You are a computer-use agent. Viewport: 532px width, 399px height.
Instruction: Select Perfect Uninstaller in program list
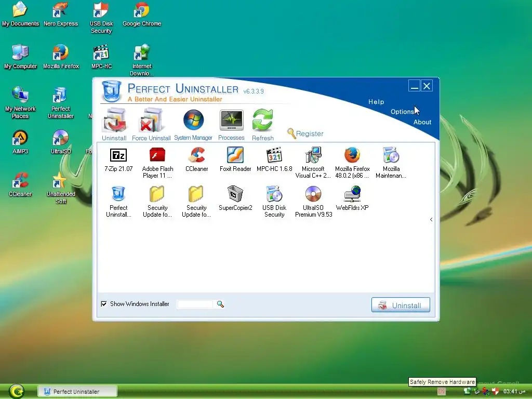point(118,202)
